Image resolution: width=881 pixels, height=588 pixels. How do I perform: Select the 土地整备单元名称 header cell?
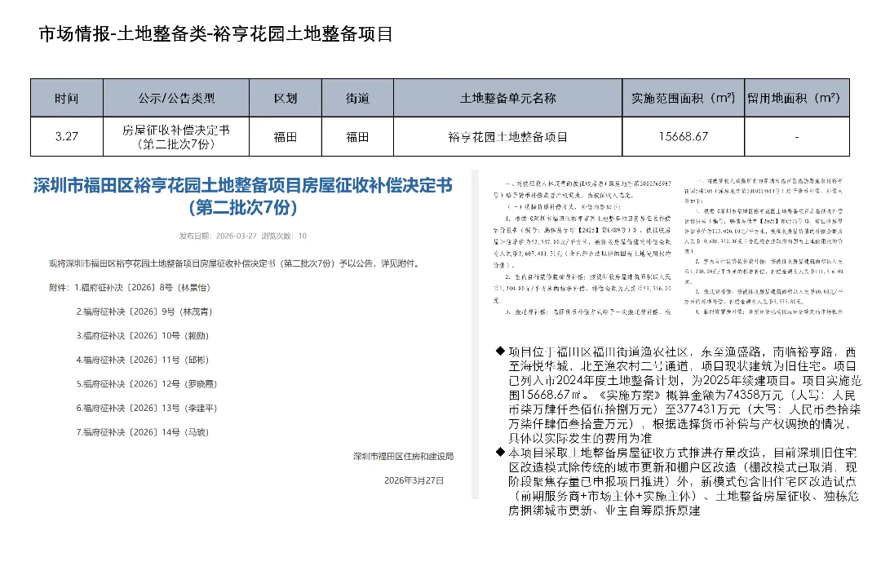(x=508, y=99)
